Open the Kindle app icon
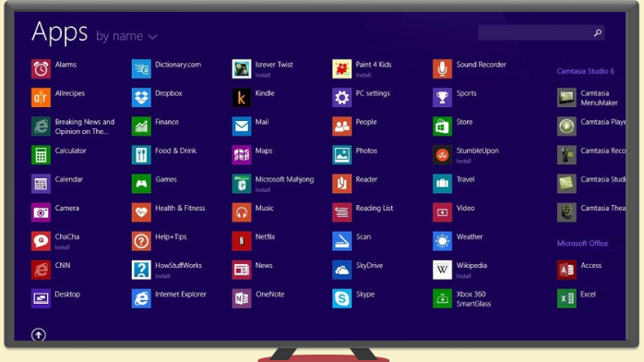The image size is (644, 362). [x=242, y=97]
